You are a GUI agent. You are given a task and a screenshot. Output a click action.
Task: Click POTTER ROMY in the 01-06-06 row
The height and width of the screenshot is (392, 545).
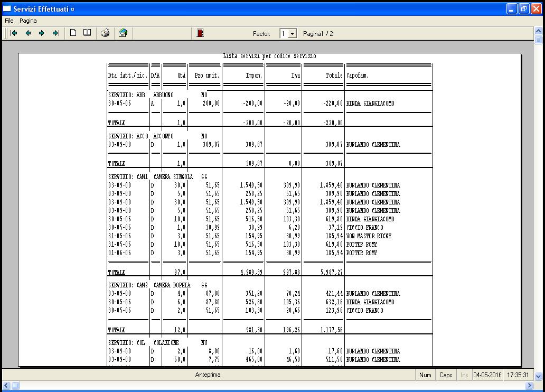click(361, 253)
